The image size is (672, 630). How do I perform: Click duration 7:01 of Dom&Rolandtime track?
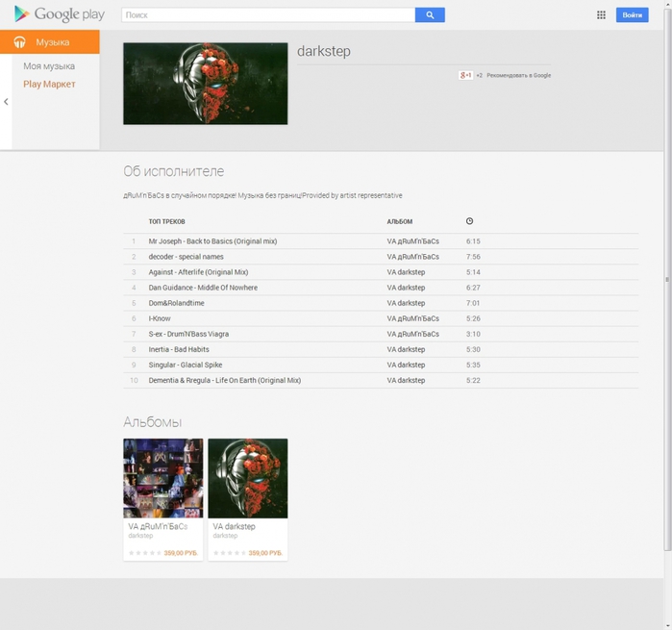pyautogui.click(x=473, y=303)
